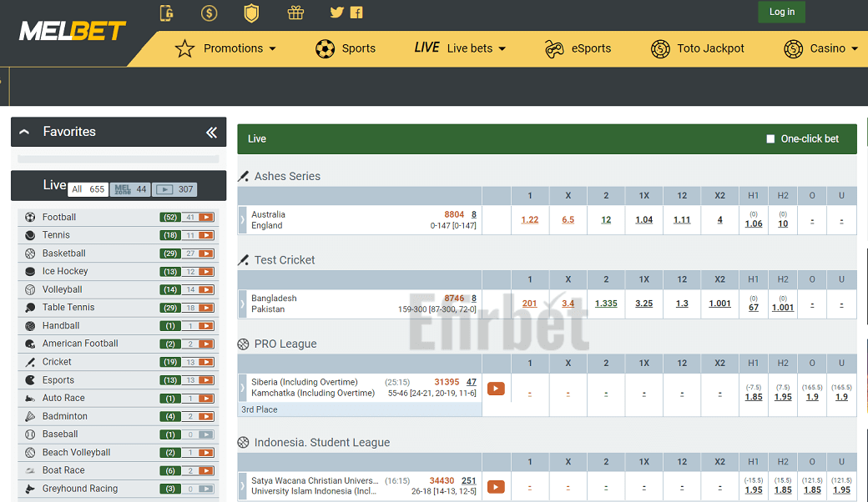Click the gift box bonus icon
This screenshot has width=868, height=502.
click(295, 13)
